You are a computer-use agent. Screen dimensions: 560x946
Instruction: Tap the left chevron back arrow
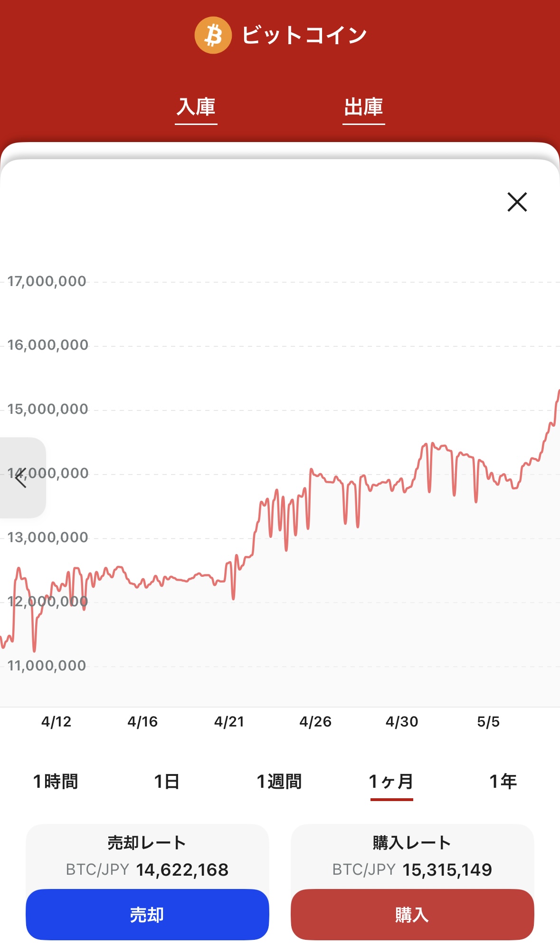(21, 478)
